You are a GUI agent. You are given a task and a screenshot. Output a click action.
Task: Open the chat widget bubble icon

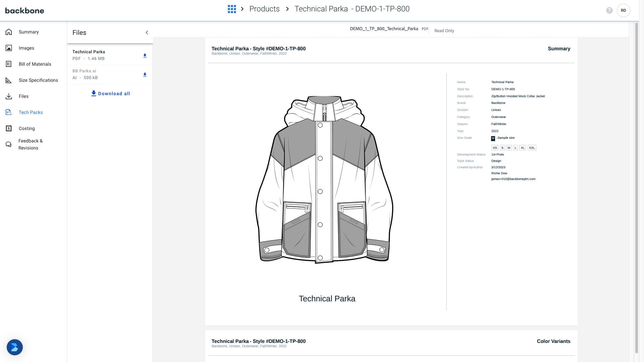pos(15,347)
